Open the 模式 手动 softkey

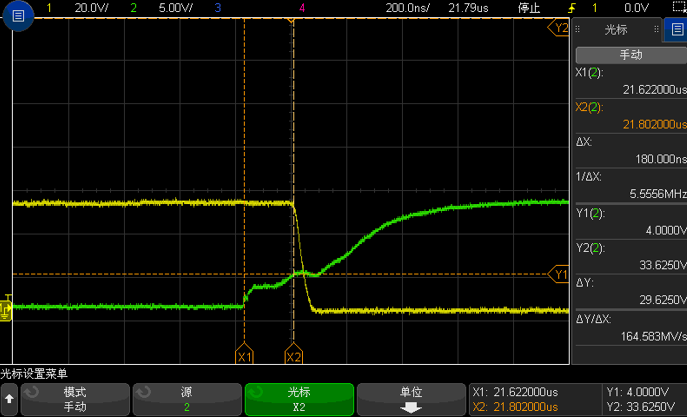75,399
